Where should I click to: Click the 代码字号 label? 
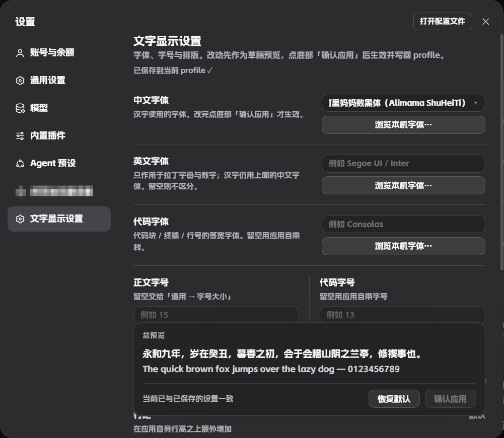(337, 282)
